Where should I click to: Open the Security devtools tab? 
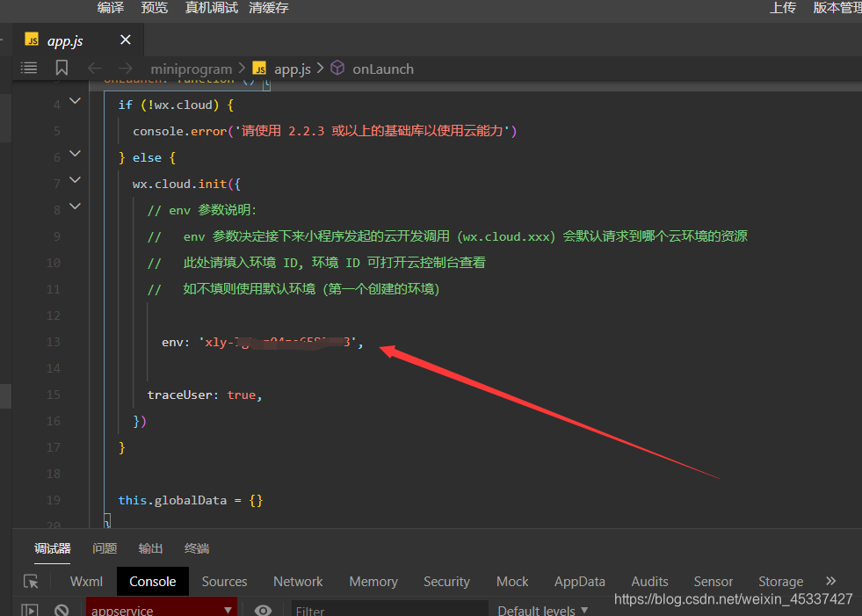click(446, 582)
